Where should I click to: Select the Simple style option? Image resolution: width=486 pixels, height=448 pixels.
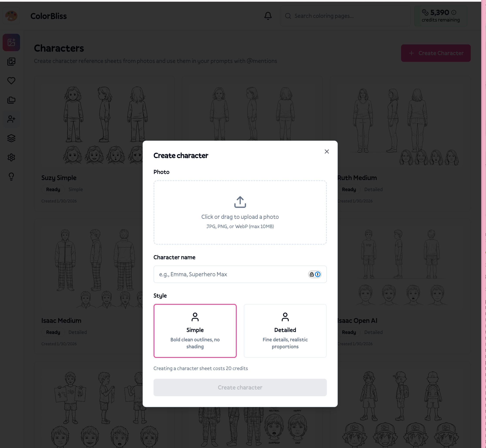coord(195,331)
